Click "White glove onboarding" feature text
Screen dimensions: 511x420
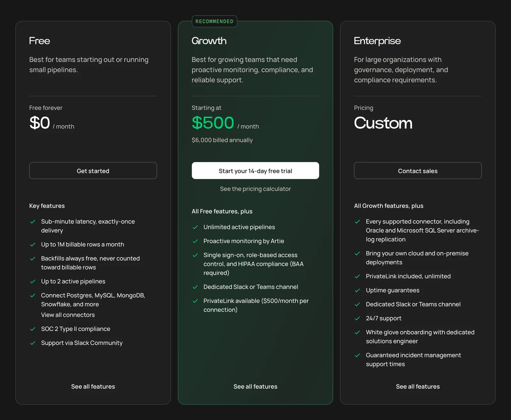[x=420, y=337]
